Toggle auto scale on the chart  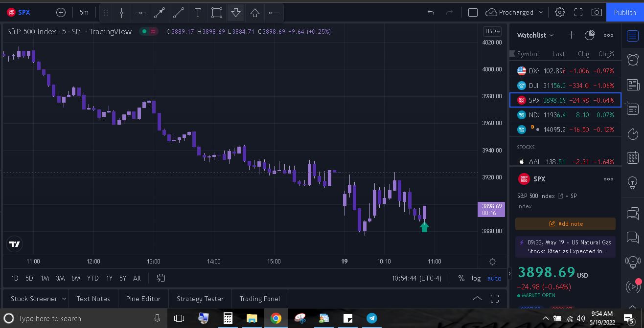(494, 278)
